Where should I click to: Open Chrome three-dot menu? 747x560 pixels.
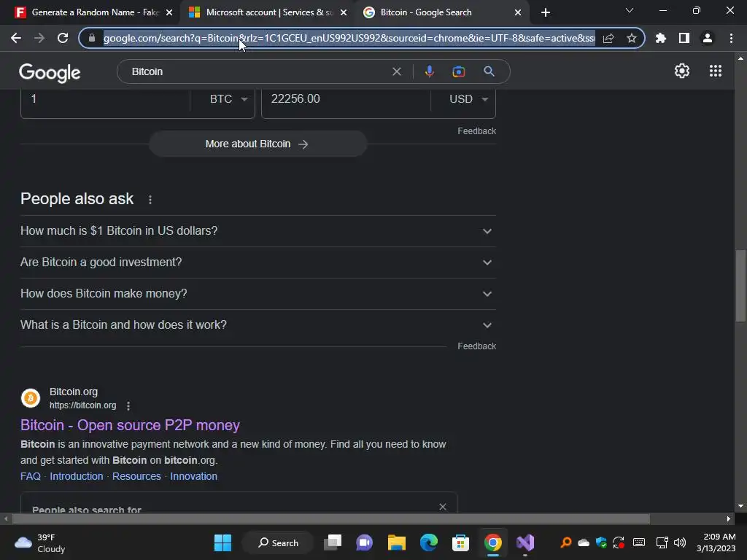pos(731,38)
